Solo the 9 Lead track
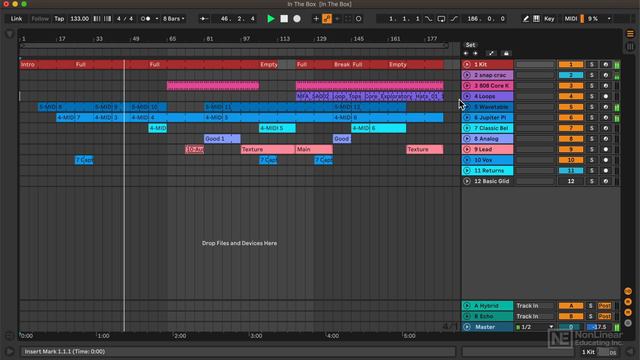 tap(591, 149)
